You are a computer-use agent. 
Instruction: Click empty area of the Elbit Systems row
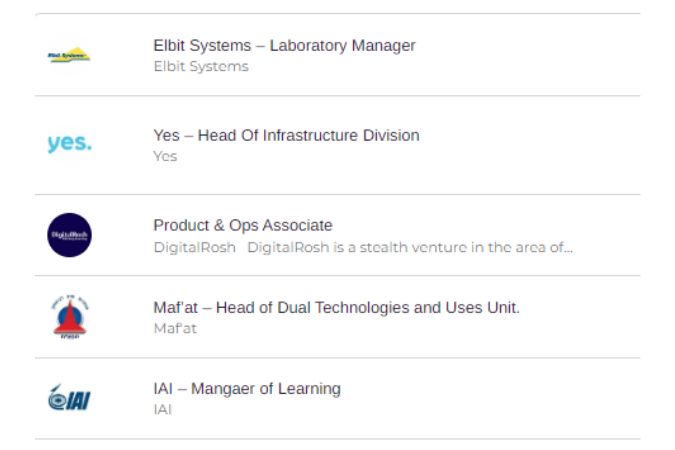pos(525,55)
